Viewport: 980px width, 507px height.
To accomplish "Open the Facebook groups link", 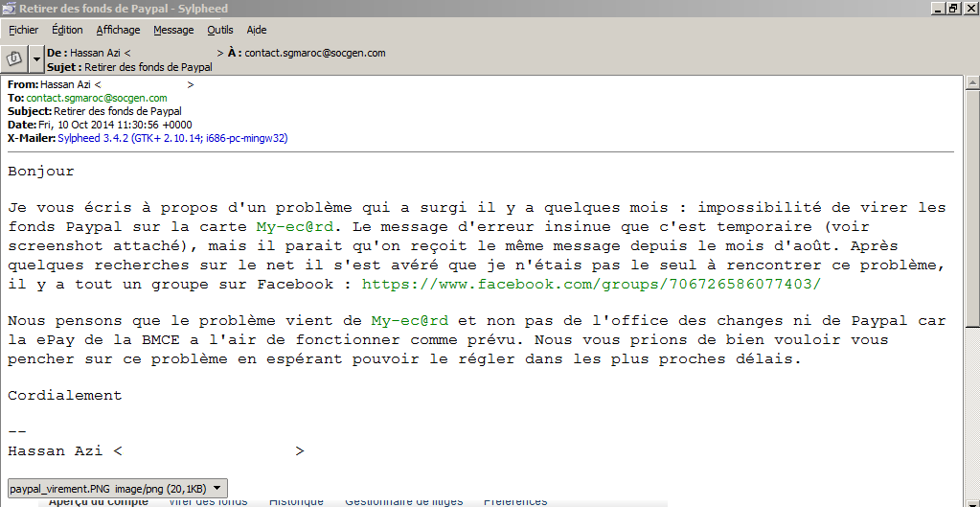I will pyautogui.click(x=591, y=284).
